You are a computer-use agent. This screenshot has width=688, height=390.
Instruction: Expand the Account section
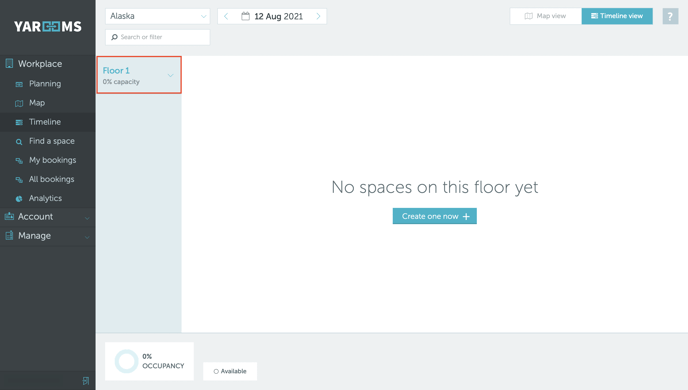pos(47,217)
